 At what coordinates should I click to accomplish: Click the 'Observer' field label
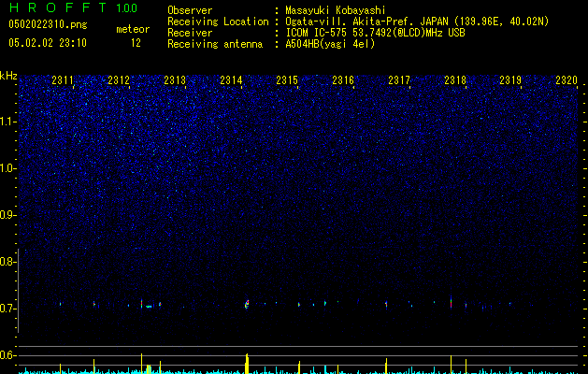pyautogui.click(x=190, y=10)
